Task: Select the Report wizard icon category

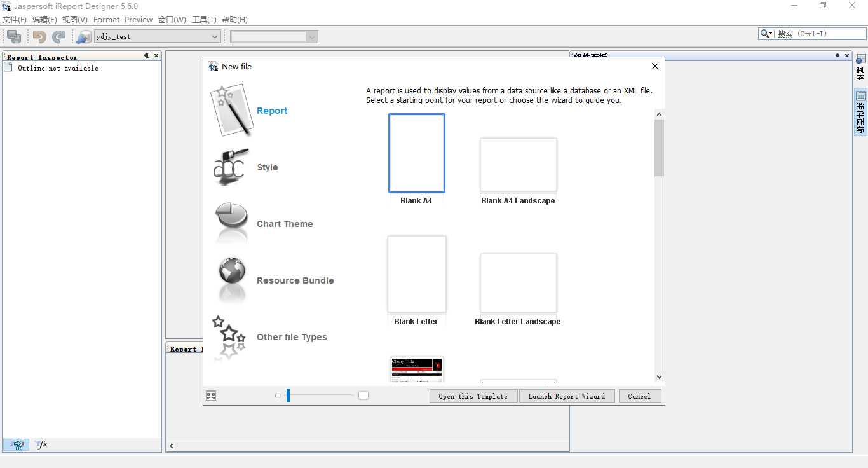Action: click(x=231, y=111)
